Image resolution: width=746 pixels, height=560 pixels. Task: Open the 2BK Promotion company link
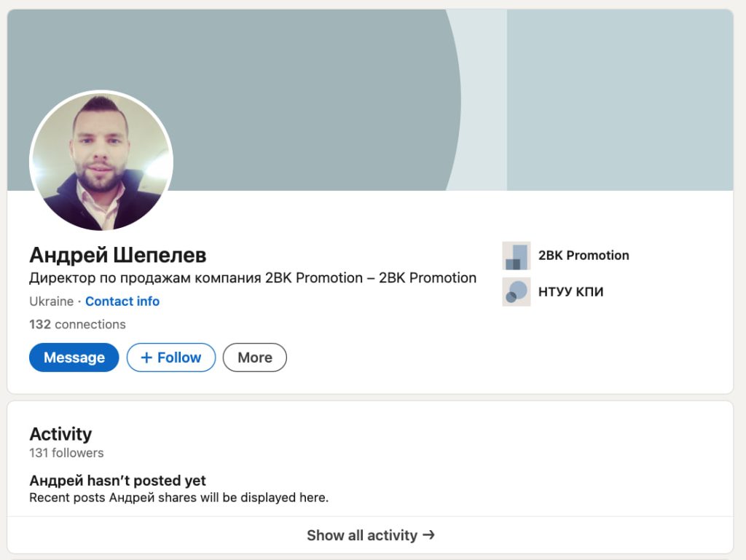584,256
